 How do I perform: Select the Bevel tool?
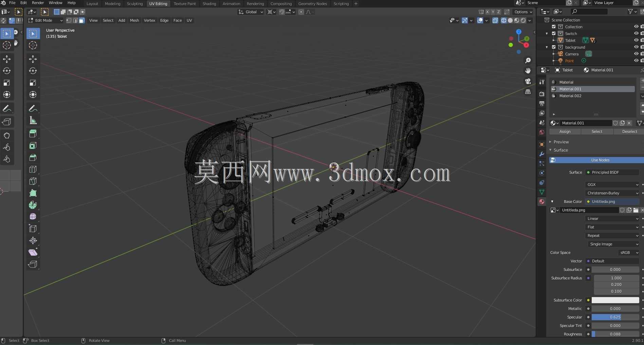click(33, 157)
